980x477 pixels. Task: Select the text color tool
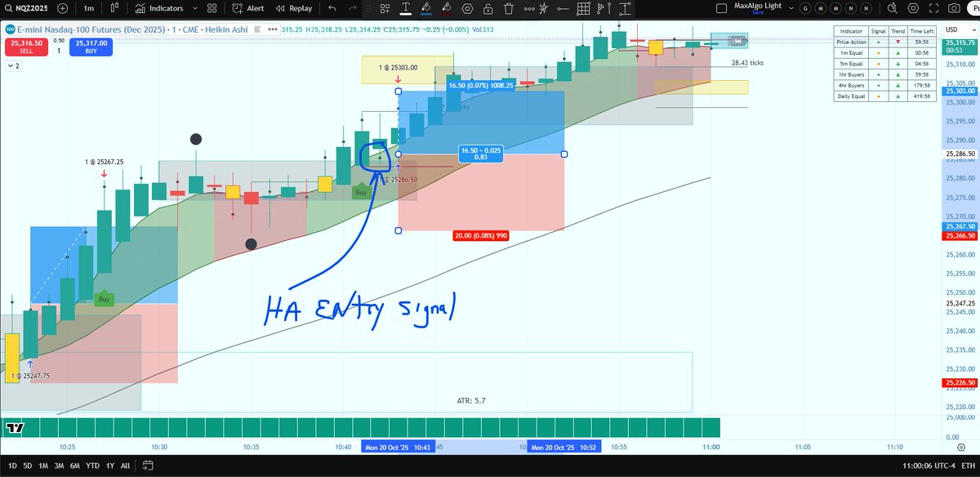click(405, 9)
